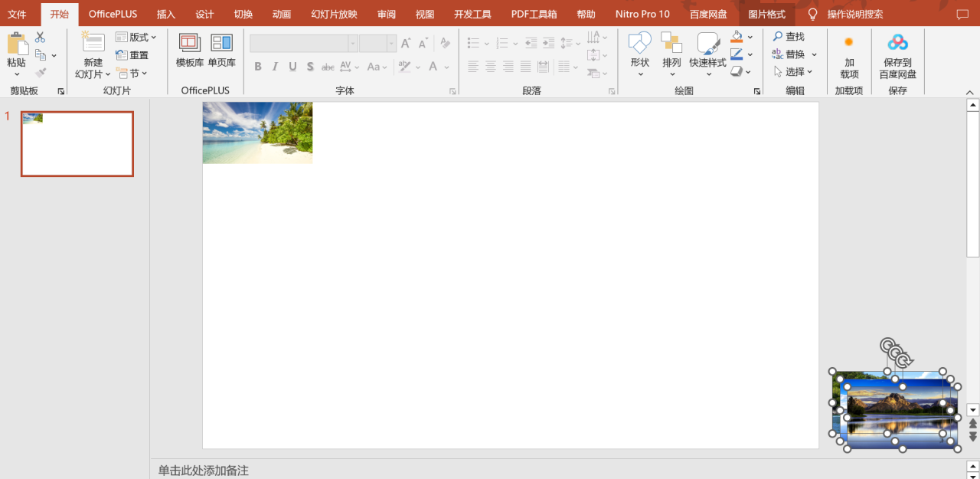This screenshot has width=980, height=479.
Task: Toggle bold formatting
Action: [x=257, y=67]
